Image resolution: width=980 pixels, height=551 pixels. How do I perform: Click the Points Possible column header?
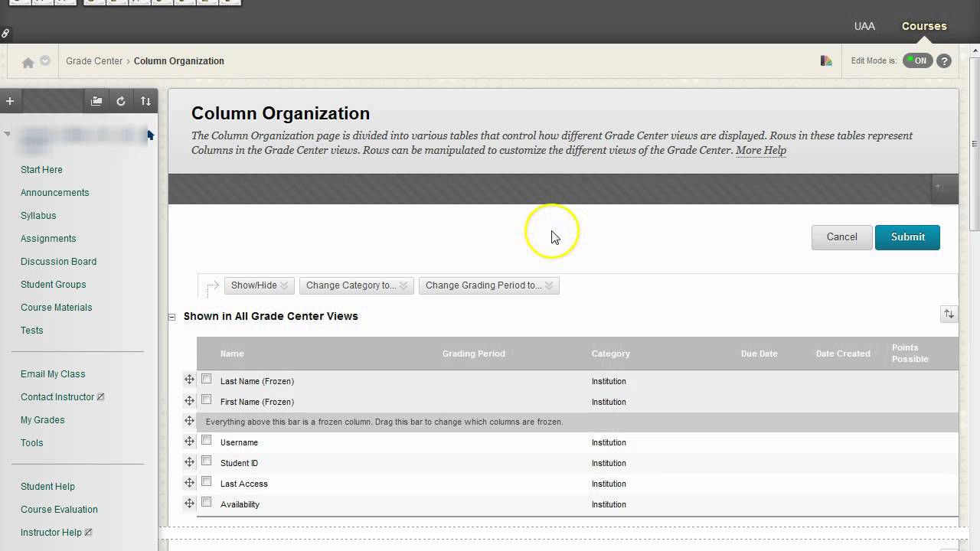[910, 353]
